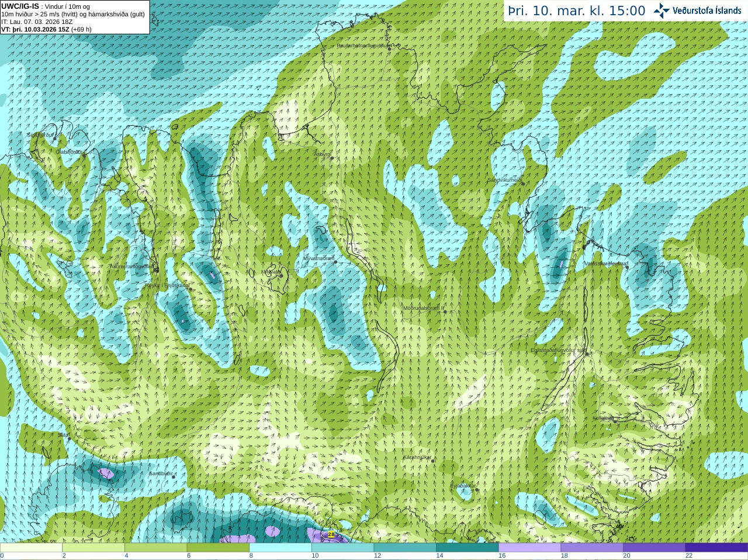Click the 'Mývatnsöræfi' label
The width and height of the screenshot is (748, 560).
318,258
